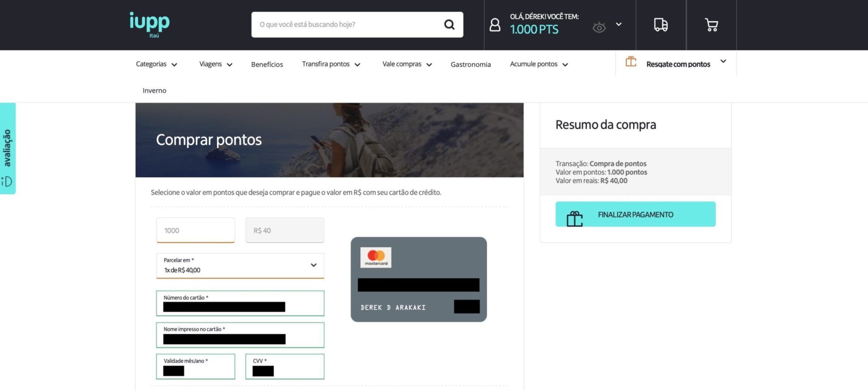The width and height of the screenshot is (868, 391).
Task: Expand the account dropdown chevron
Action: click(619, 24)
